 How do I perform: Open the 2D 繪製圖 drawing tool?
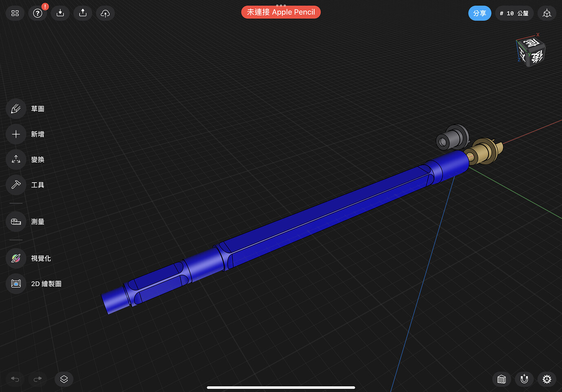tap(15, 284)
